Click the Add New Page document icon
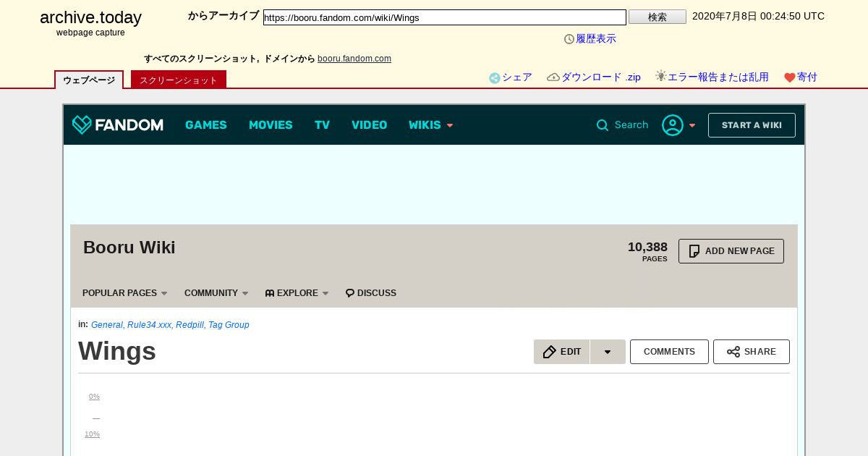Image resolution: width=868 pixels, height=456 pixels. pyautogui.click(x=694, y=251)
